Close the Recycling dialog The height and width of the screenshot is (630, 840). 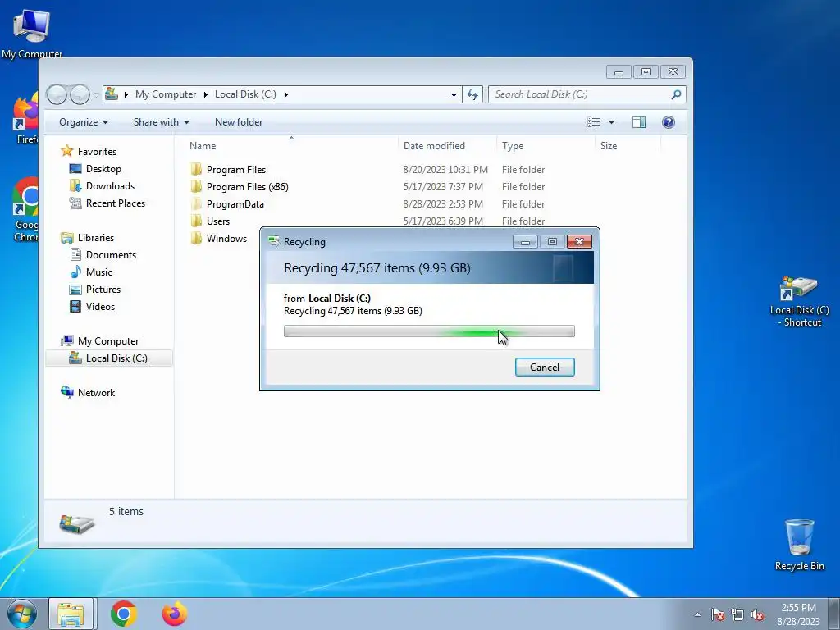click(579, 242)
